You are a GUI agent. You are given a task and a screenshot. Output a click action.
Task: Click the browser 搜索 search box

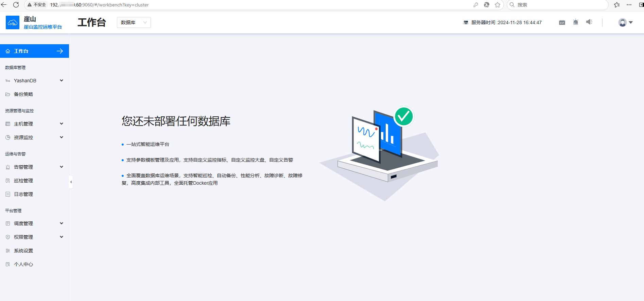(x=557, y=5)
